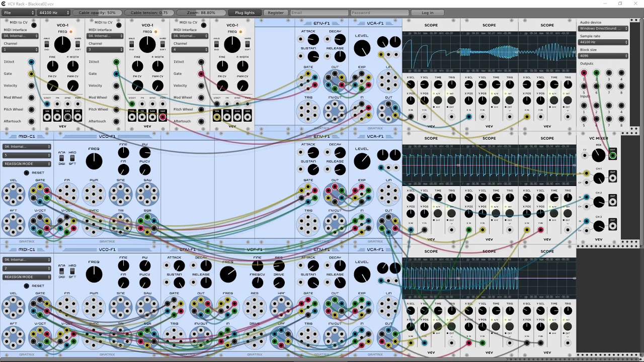
Task: Click the VC Mixer CH 2 OUT jack
Action: point(612,202)
